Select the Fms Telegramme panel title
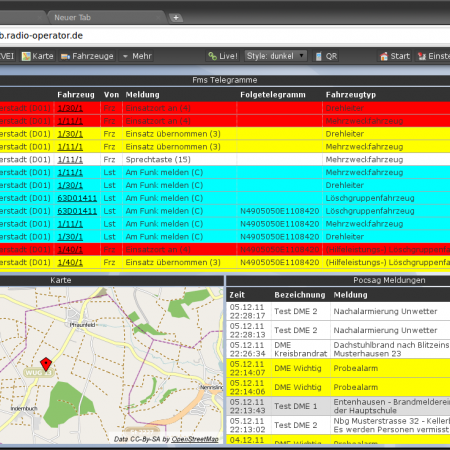The width and height of the screenshot is (450, 450). pyautogui.click(x=225, y=80)
